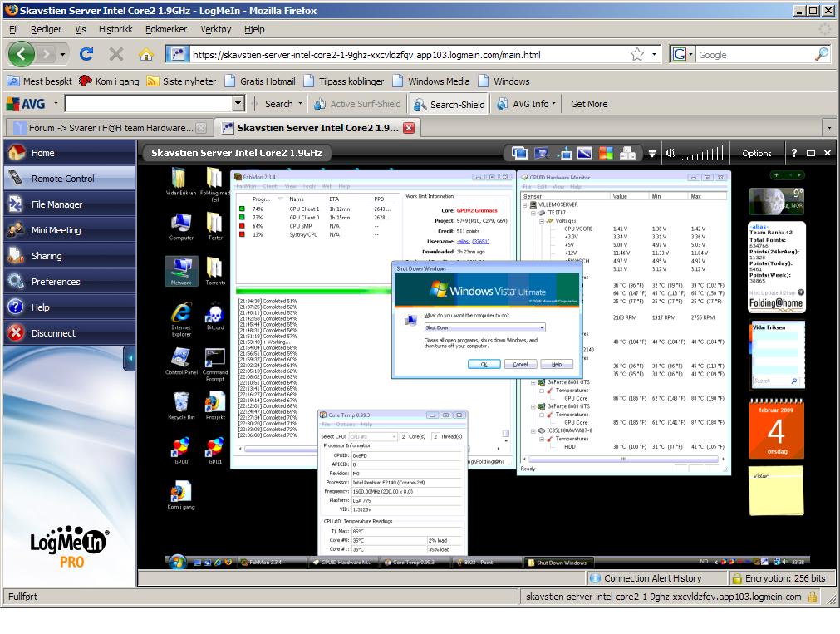
Task: Open the AVG search box dropdown
Action: coord(238,103)
